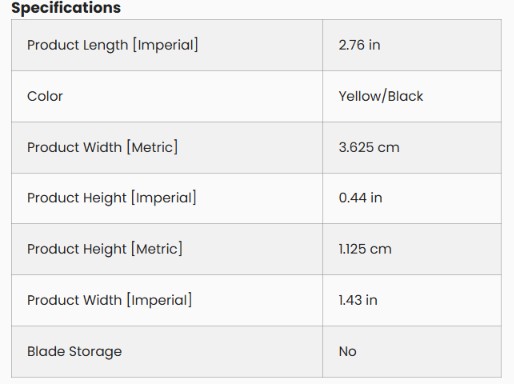Click the word Imperial in Product Width row
This screenshot has width=514, height=384.
[x=159, y=300]
